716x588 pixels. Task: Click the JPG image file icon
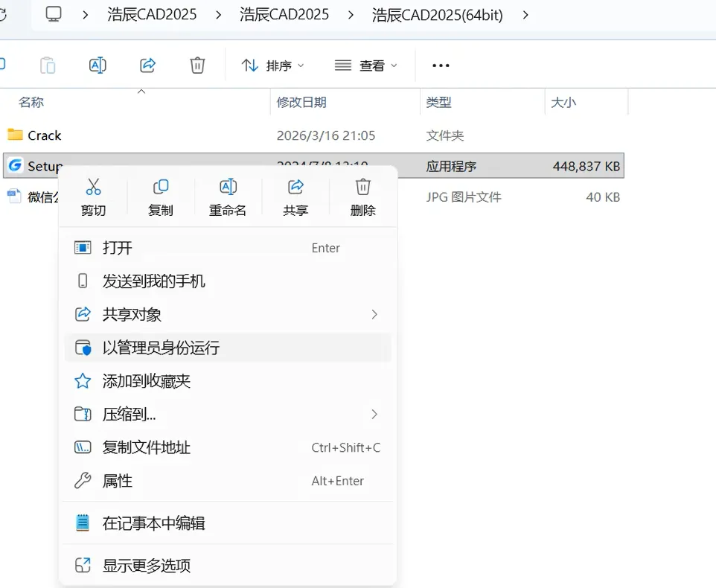(x=14, y=196)
